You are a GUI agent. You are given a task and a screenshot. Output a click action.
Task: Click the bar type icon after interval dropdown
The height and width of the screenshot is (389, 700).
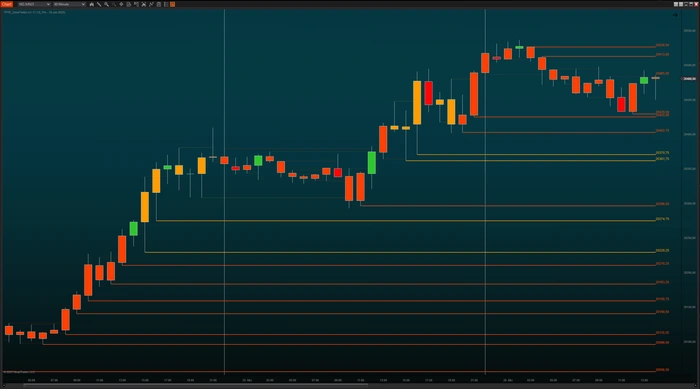coord(92,4)
